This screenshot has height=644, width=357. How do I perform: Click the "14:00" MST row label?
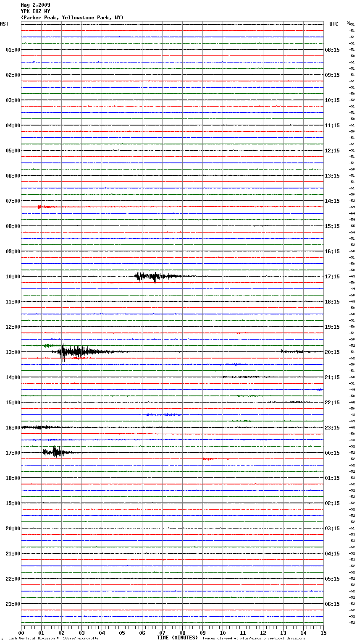click(13, 377)
